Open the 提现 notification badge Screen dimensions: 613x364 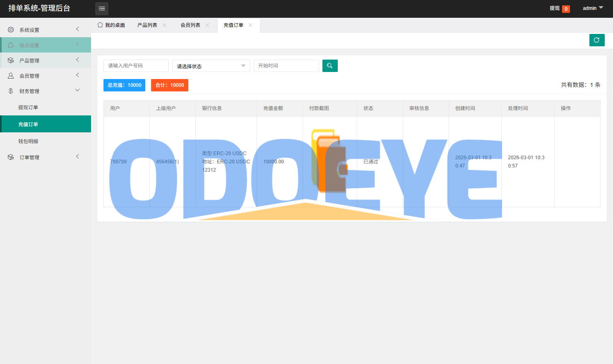pyautogui.click(x=566, y=8)
